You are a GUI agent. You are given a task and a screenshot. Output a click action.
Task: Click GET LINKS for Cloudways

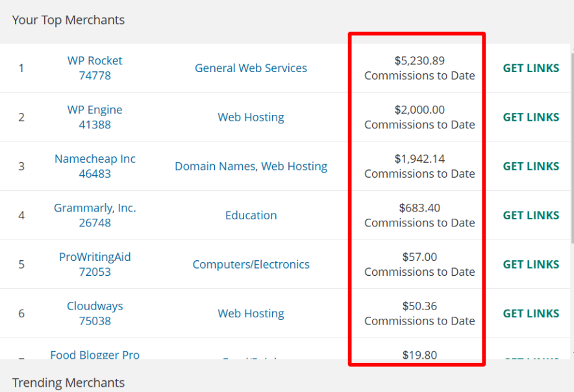coord(530,313)
